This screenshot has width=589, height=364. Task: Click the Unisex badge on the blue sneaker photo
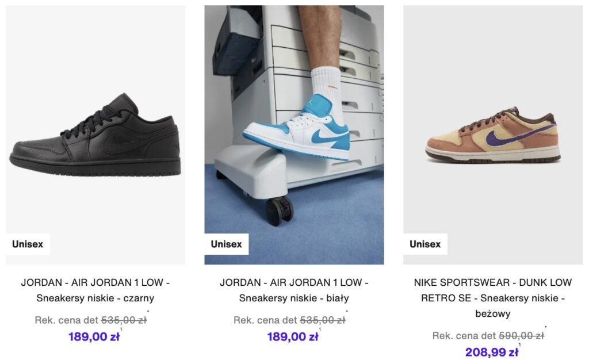[x=227, y=244]
